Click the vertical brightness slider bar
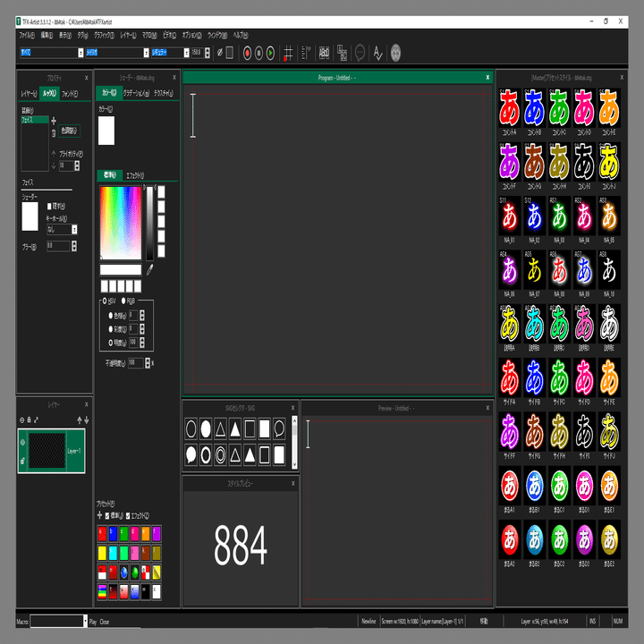 click(x=150, y=223)
